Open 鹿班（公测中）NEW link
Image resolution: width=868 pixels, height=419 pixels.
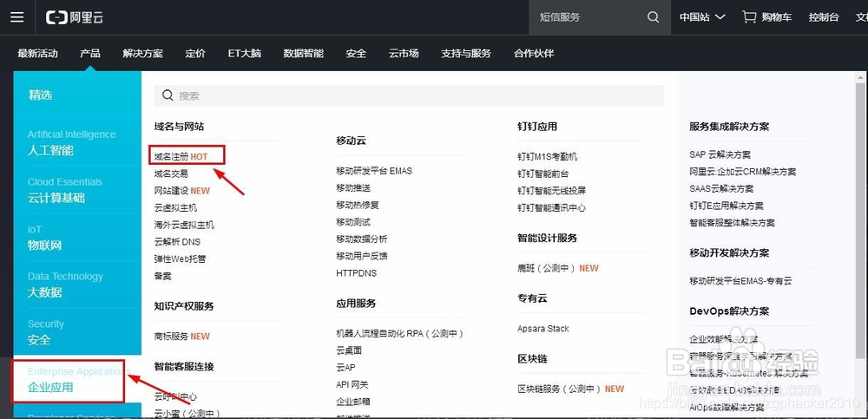click(558, 268)
